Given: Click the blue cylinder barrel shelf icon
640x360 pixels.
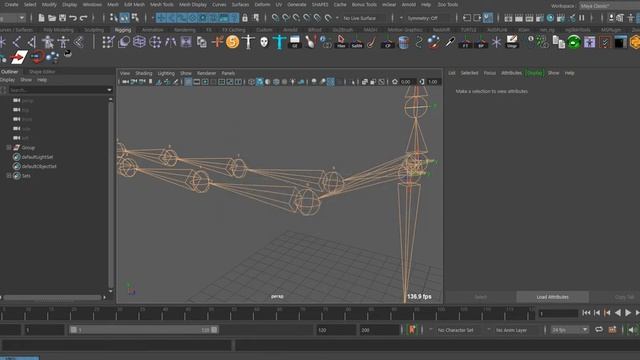Looking at the screenshot, I should click(403, 42).
